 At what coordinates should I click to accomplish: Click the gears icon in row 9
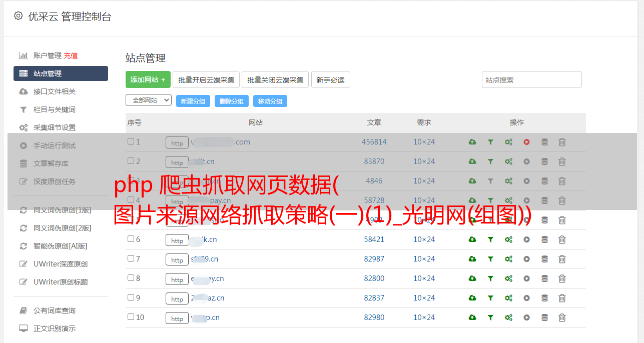(508, 298)
